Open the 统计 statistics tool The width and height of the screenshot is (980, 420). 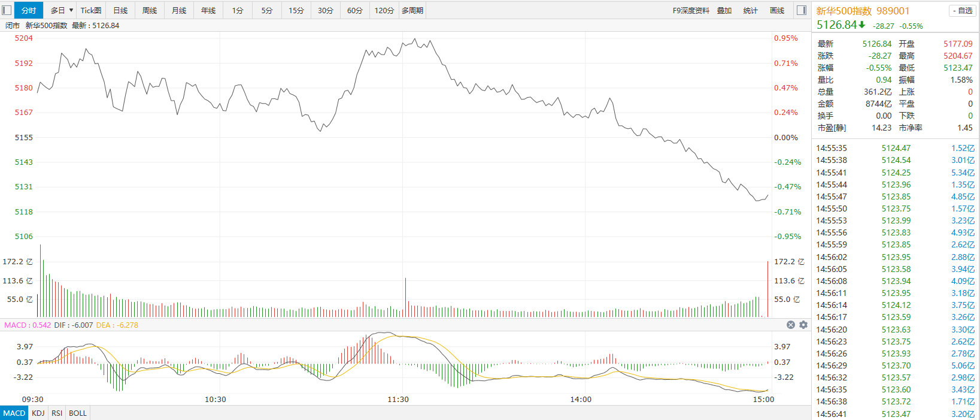[x=750, y=10]
